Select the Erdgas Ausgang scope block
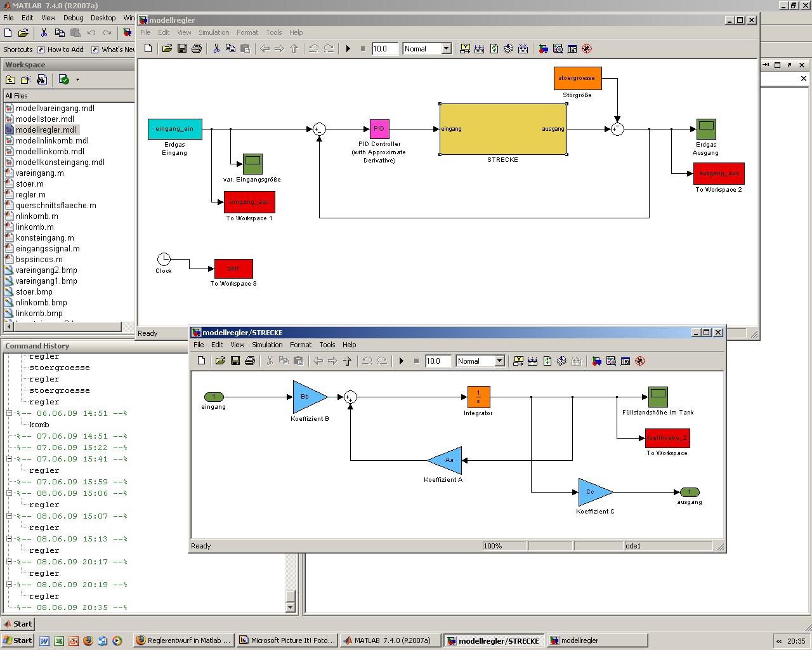812x650 pixels. point(706,129)
